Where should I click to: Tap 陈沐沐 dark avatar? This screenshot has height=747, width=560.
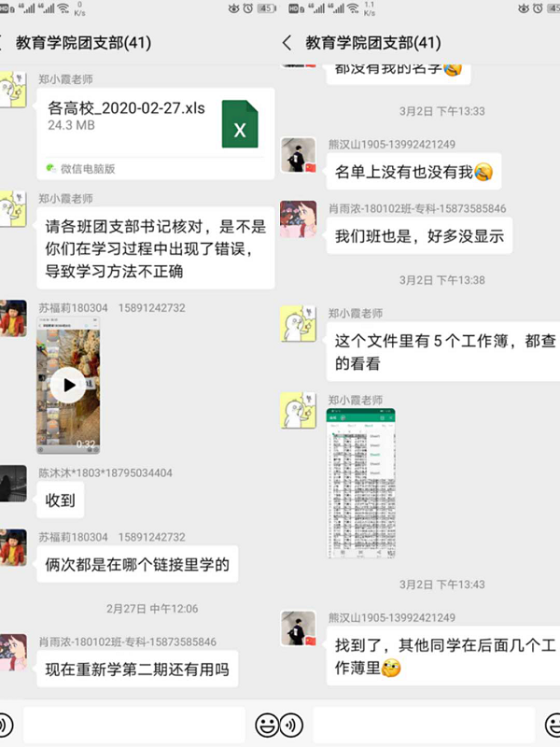13,483
